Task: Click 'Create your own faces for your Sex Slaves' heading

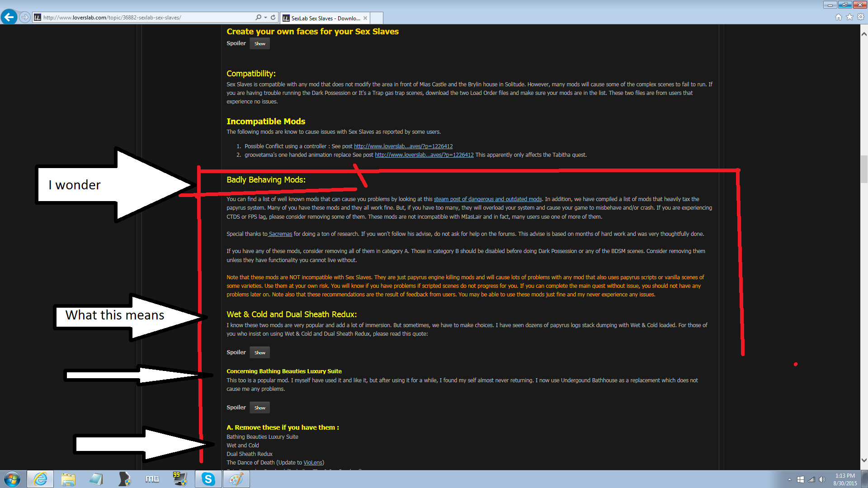Action: pyautogui.click(x=312, y=32)
